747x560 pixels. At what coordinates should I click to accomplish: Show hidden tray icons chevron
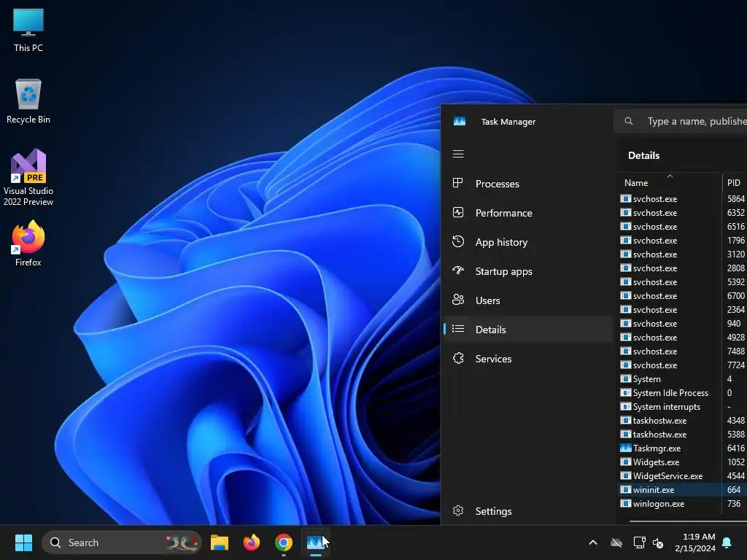click(x=593, y=542)
